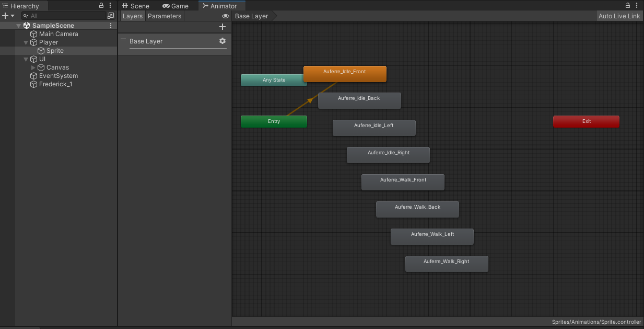The image size is (644, 329).
Task: Collapse the Player object children
Action: 26,42
